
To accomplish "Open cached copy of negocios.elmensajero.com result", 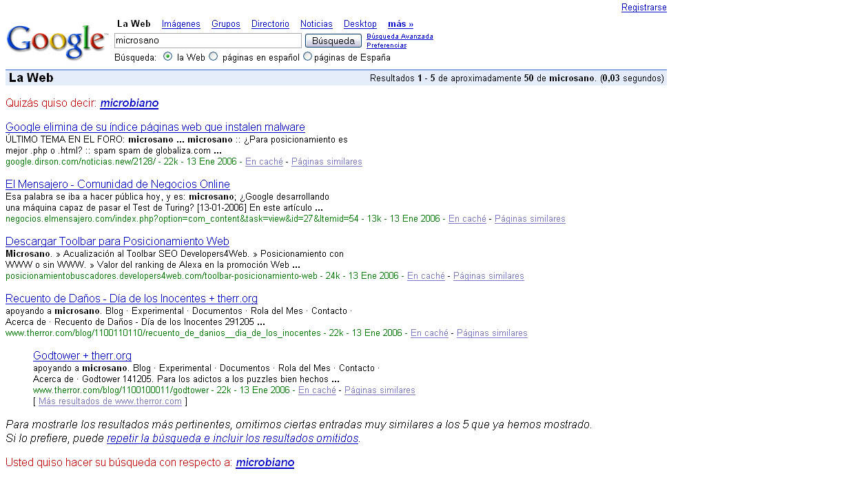I will [x=467, y=219].
